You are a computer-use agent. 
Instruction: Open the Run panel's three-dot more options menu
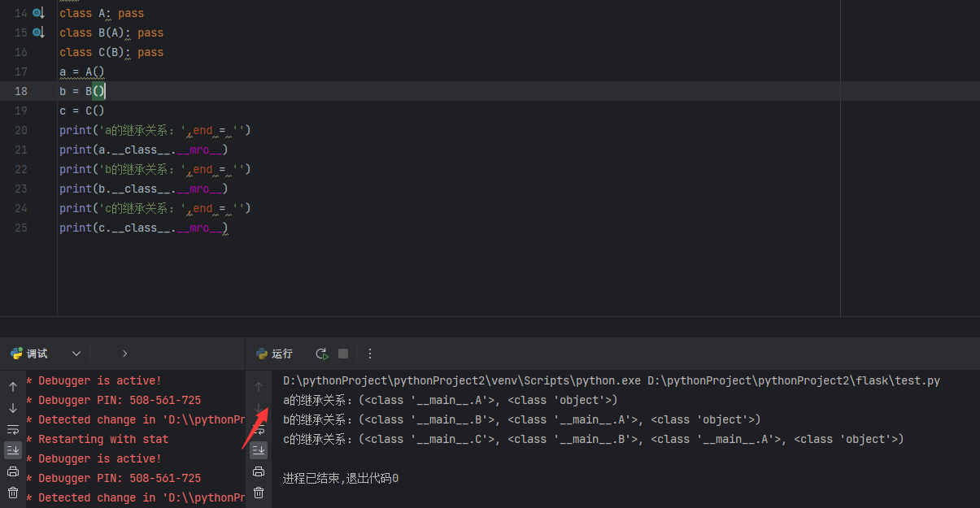point(370,354)
